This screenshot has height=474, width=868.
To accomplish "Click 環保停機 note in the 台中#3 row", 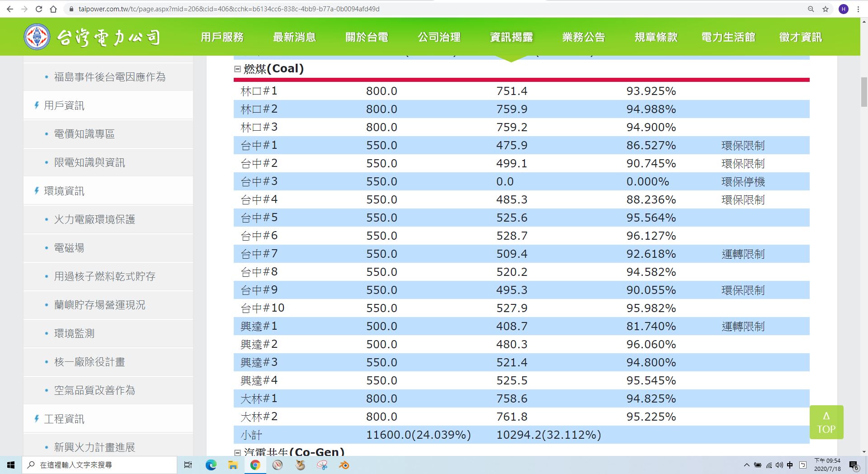I will [743, 181].
